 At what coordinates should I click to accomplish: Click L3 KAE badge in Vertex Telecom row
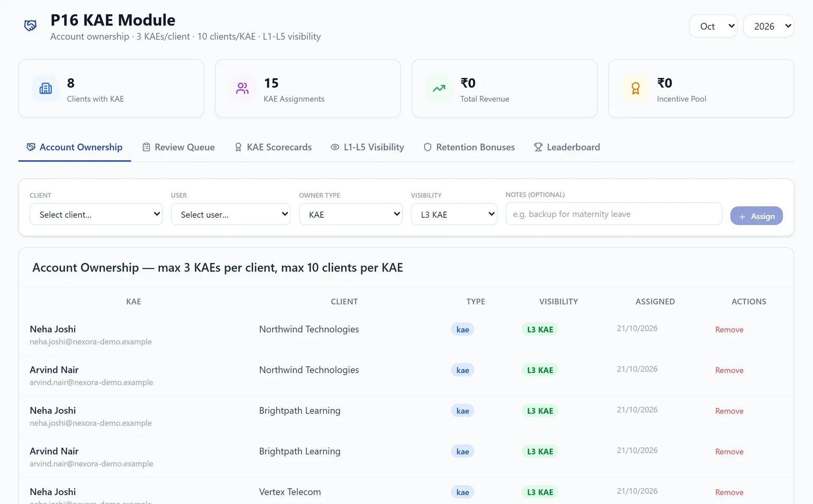540,492
